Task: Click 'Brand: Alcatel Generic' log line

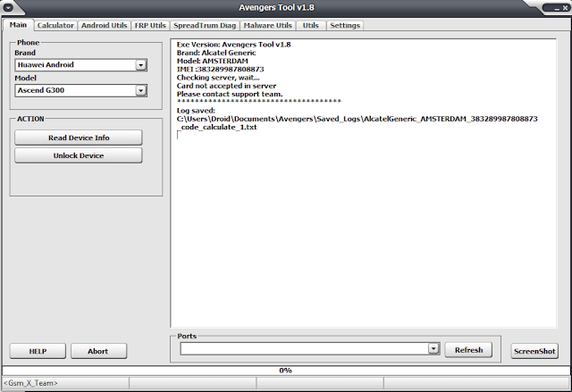Action: coord(216,53)
